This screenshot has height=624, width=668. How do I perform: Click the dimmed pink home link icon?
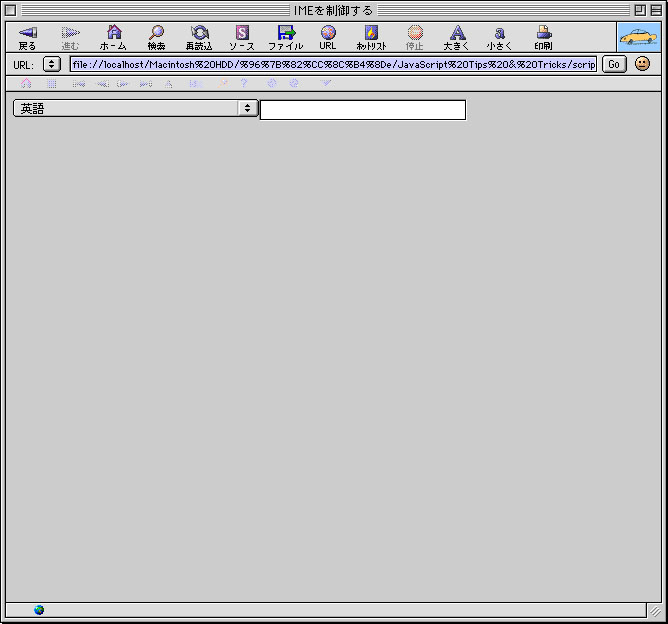click(x=26, y=83)
